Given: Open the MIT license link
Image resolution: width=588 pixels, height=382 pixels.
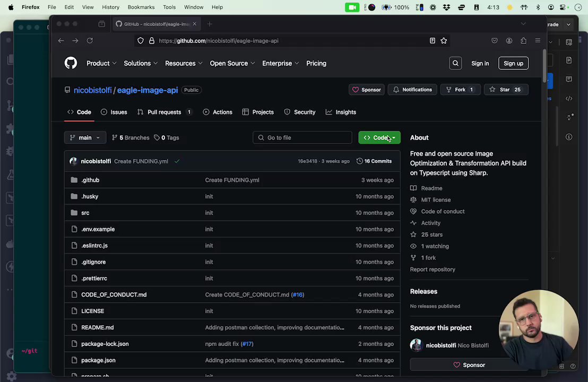Looking at the screenshot, I should click(436, 200).
